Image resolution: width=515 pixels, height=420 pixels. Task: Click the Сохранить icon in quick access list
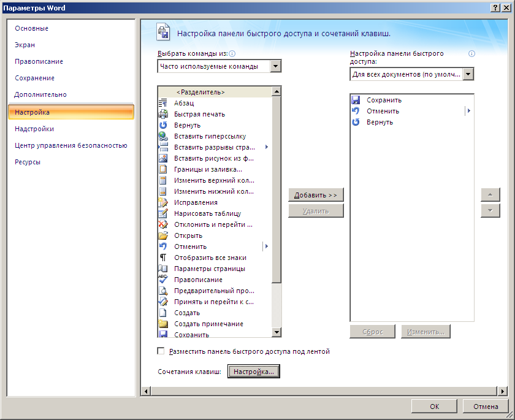coord(356,100)
